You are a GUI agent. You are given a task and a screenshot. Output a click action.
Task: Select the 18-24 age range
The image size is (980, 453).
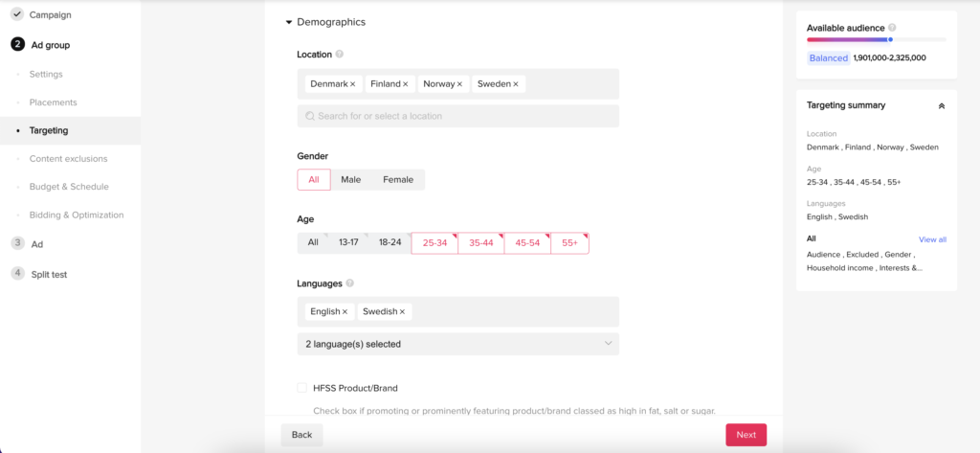tap(390, 242)
